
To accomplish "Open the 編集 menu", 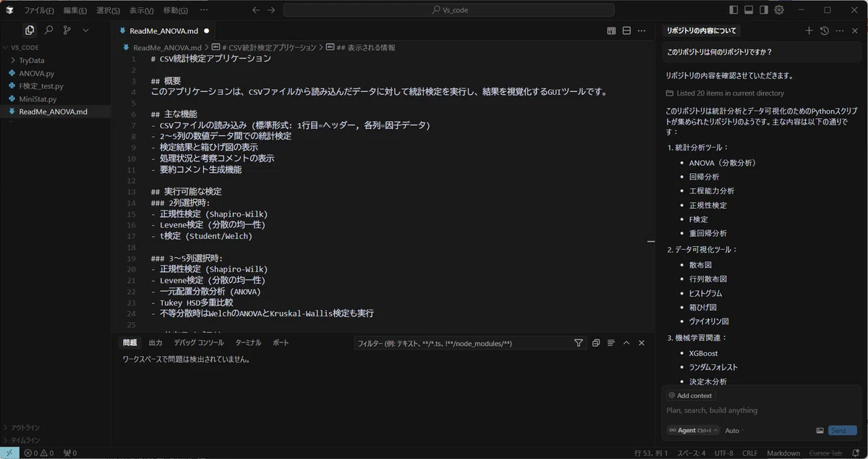I will [x=75, y=10].
